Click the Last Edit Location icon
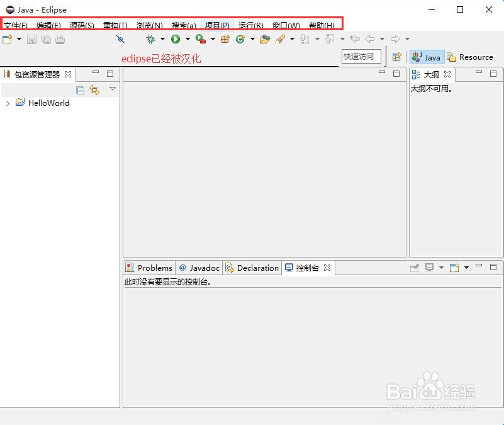504x425 pixels. [x=355, y=39]
